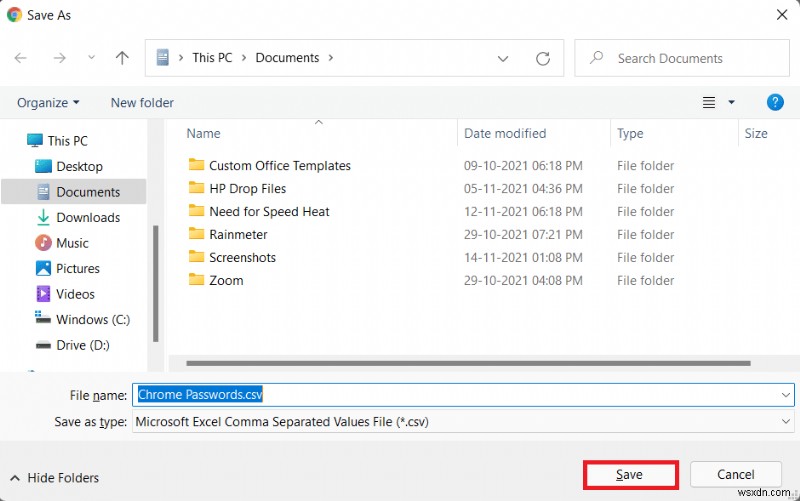Screen dimensions: 800x501
Task: Click the Custom Office Templates folder icon
Action: tap(196, 164)
